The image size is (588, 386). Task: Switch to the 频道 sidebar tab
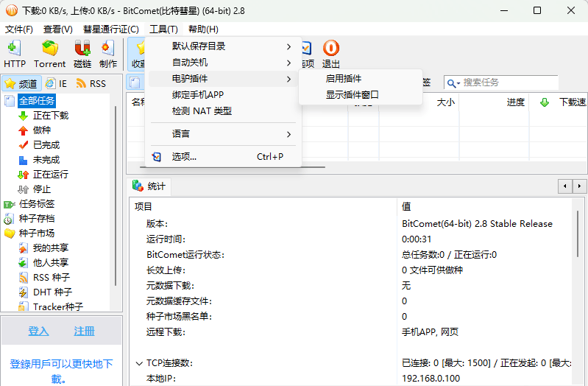coord(21,83)
